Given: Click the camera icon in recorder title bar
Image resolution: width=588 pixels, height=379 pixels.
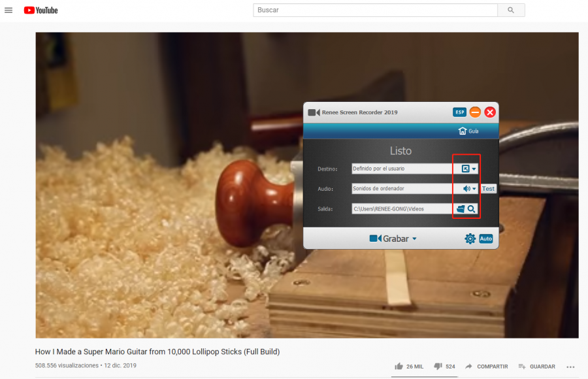Looking at the screenshot, I should [x=314, y=112].
